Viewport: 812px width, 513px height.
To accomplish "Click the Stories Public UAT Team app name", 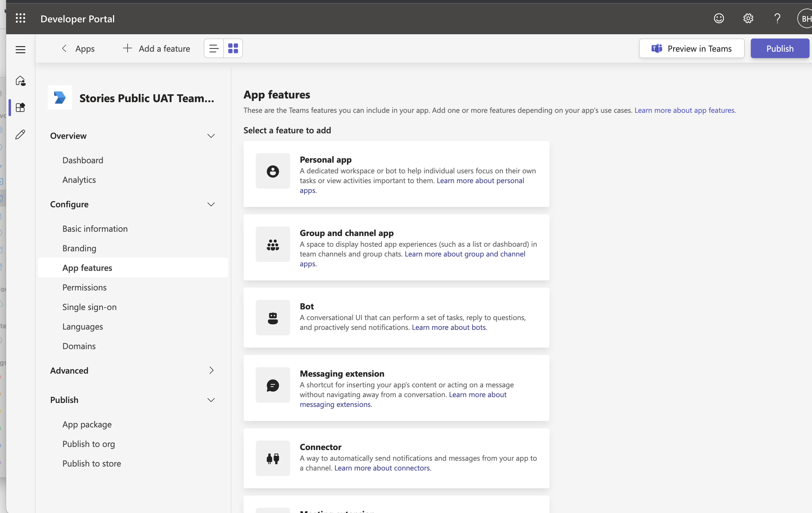I will click(x=147, y=98).
